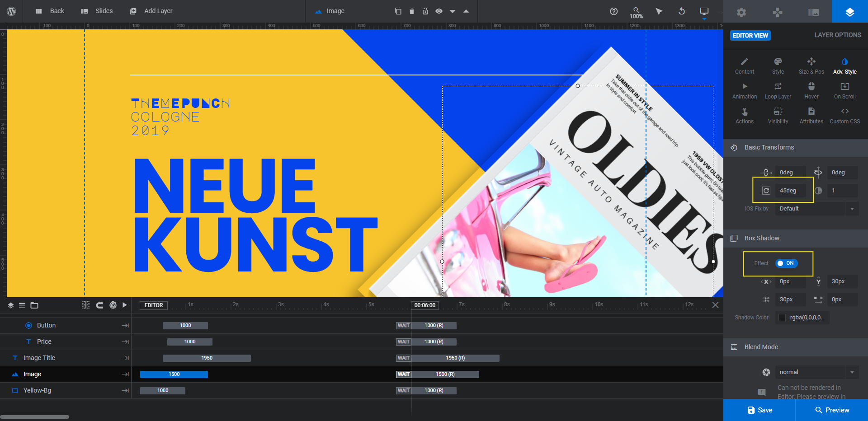
Task: Collapse the Blend Mode section
Action: tap(796, 347)
